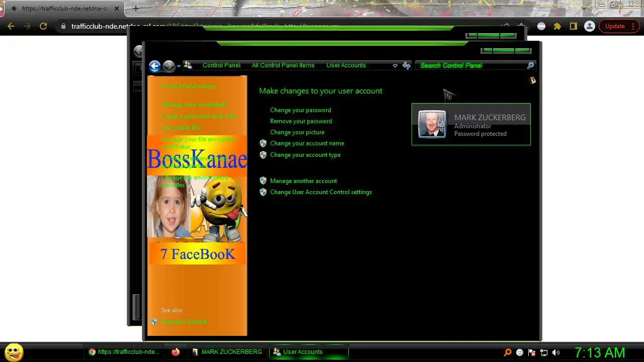Click the smiley Start button
The width and height of the screenshot is (644, 362).
pyautogui.click(x=14, y=352)
